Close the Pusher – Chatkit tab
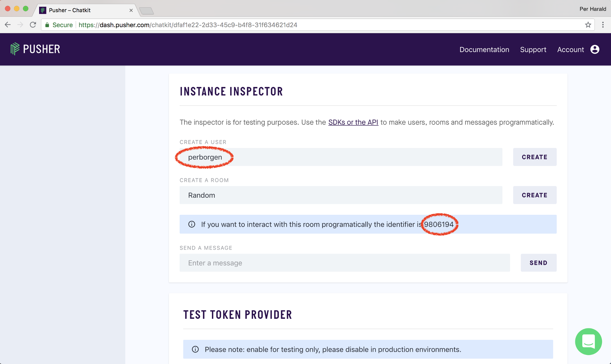 click(x=131, y=10)
